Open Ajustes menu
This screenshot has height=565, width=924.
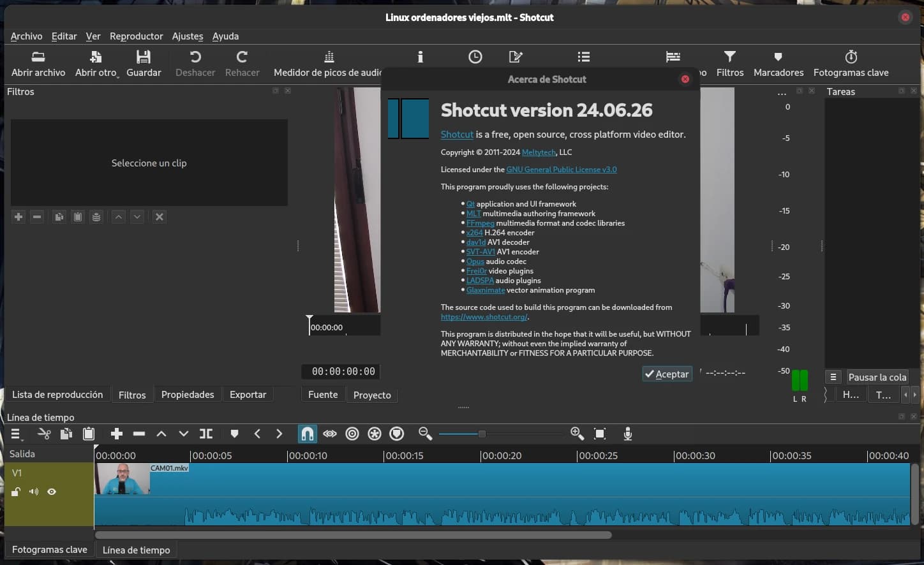click(x=188, y=36)
